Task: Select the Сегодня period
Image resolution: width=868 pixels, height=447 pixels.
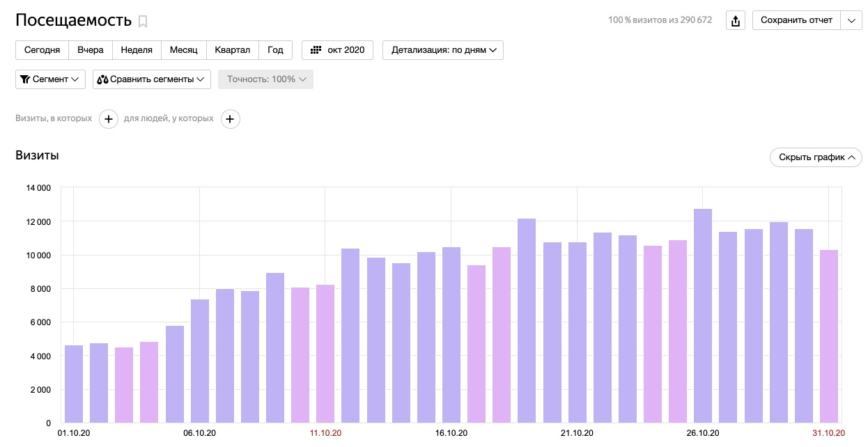Action: (x=42, y=50)
